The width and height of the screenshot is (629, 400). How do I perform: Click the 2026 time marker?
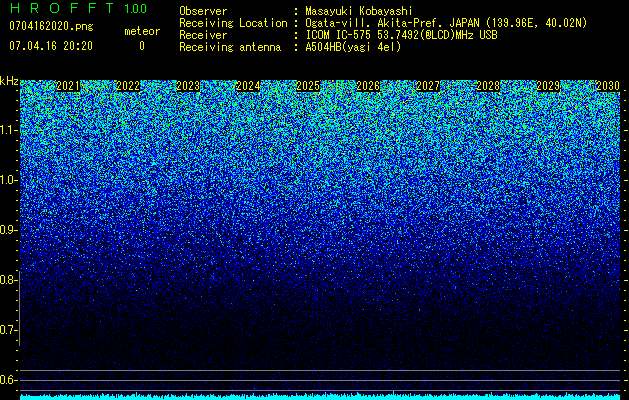pos(368,86)
